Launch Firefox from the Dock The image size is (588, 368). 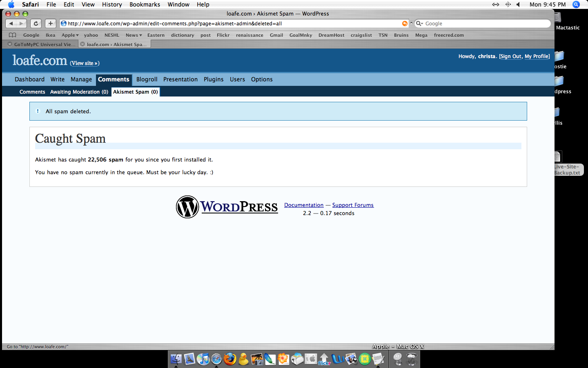pyautogui.click(x=230, y=359)
